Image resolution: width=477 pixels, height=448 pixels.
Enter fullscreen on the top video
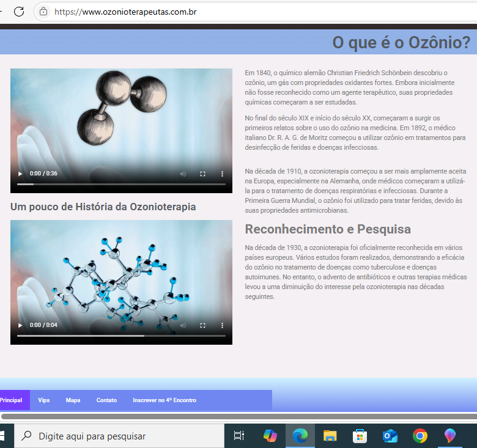pos(202,174)
